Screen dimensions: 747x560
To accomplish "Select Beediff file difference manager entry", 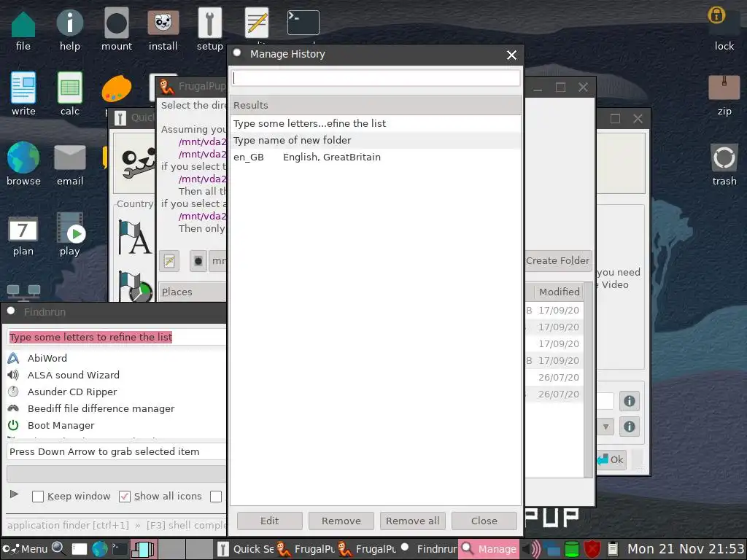I will pyautogui.click(x=116, y=408).
